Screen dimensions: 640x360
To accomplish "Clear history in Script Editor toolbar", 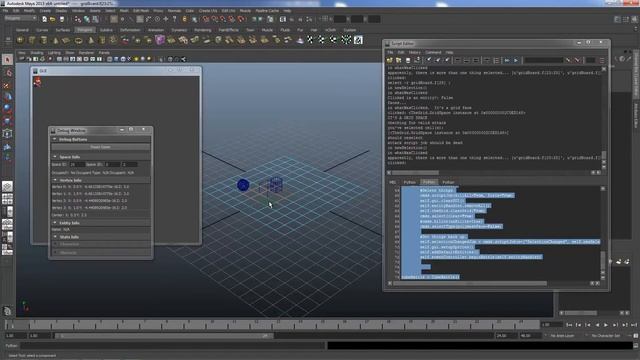I will click(x=429, y=60).
